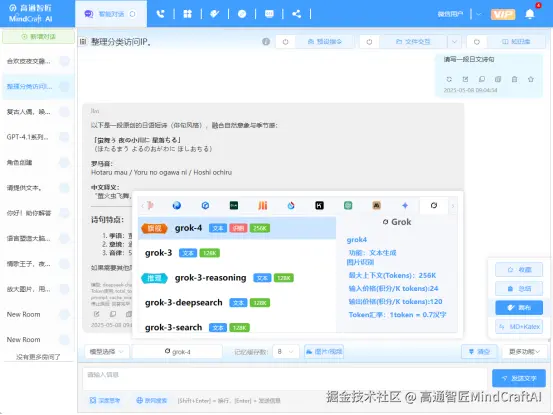Select the brown square provider icon
The width and height of the screenshot is (553, 415).
[x=377, y=205]
